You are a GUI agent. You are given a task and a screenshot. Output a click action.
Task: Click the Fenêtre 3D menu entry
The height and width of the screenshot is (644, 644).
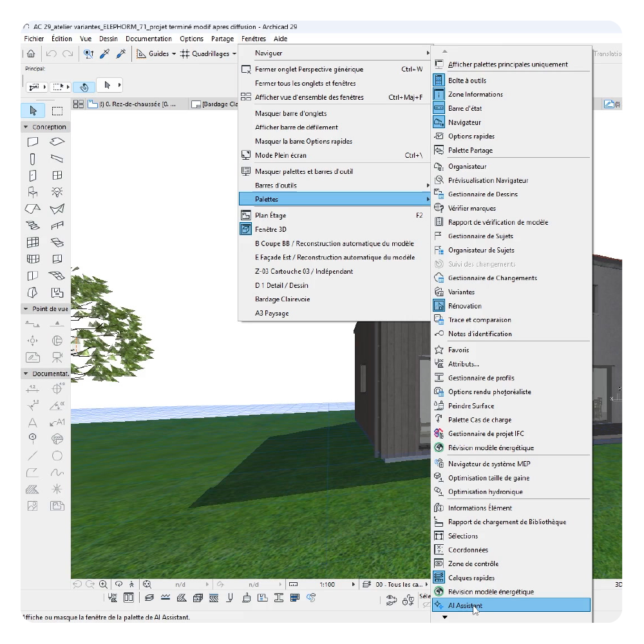click(270, 229)
